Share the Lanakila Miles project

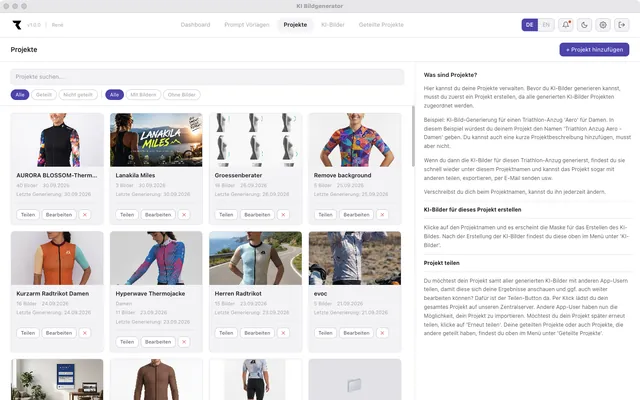pos(127,215)
